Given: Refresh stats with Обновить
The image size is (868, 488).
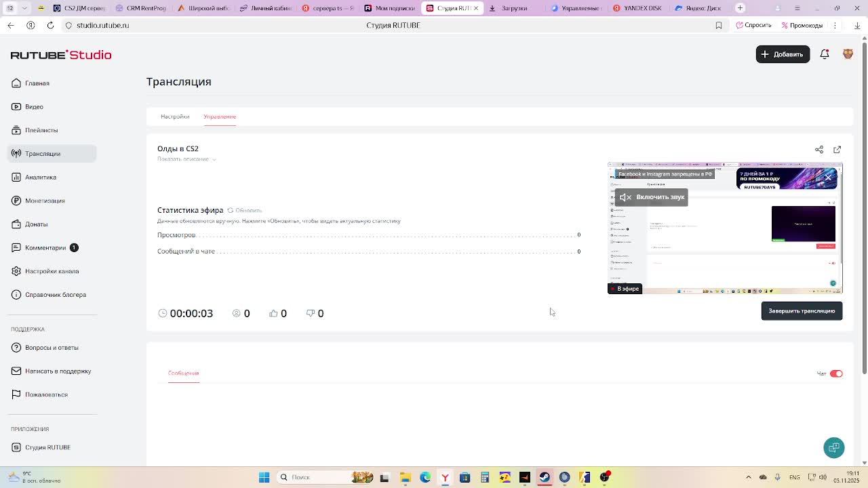Looking at the screenshot, I should (245, 210).
